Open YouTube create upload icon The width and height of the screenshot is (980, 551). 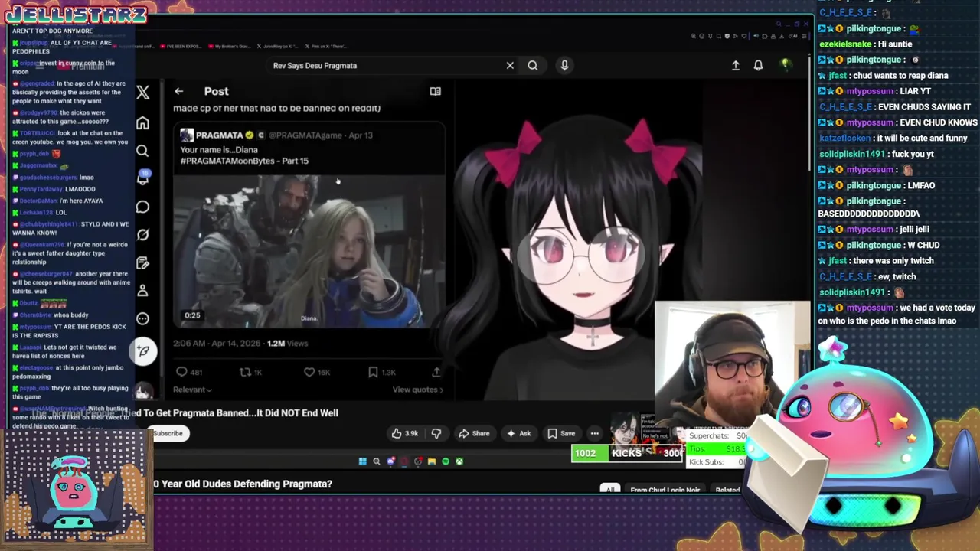coord(736,65)
